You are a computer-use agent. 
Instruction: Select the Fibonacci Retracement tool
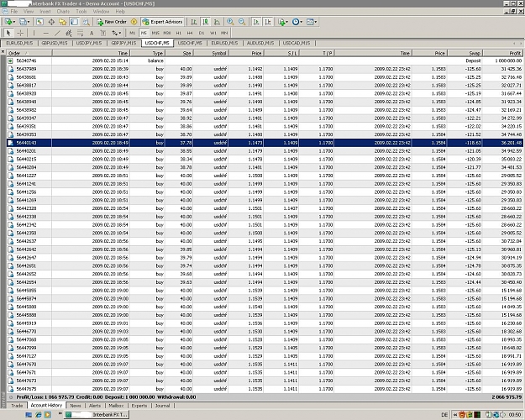coord(81,33)
